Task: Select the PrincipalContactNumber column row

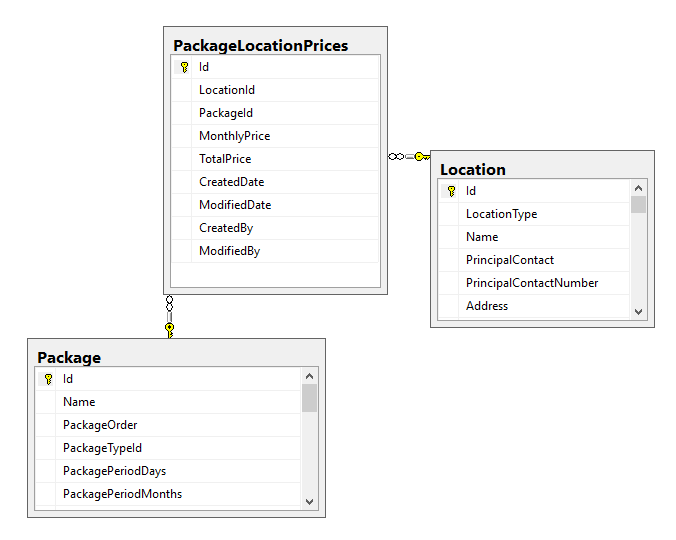Action: click(x=534, y=283)
